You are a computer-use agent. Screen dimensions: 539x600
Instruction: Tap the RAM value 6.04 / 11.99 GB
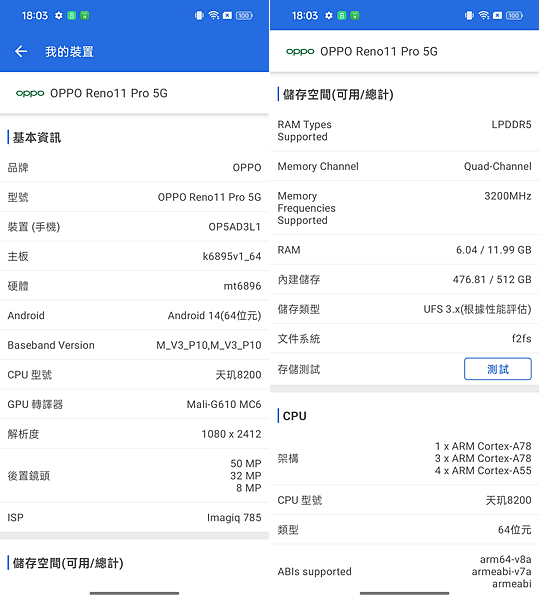tap(493, 250)
